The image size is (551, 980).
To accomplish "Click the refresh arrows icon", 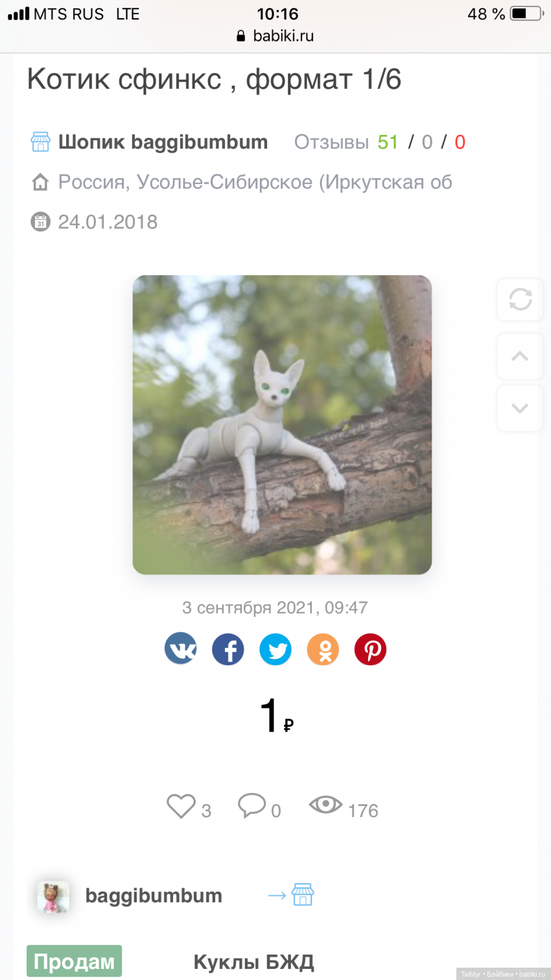I will coord(520,300).
